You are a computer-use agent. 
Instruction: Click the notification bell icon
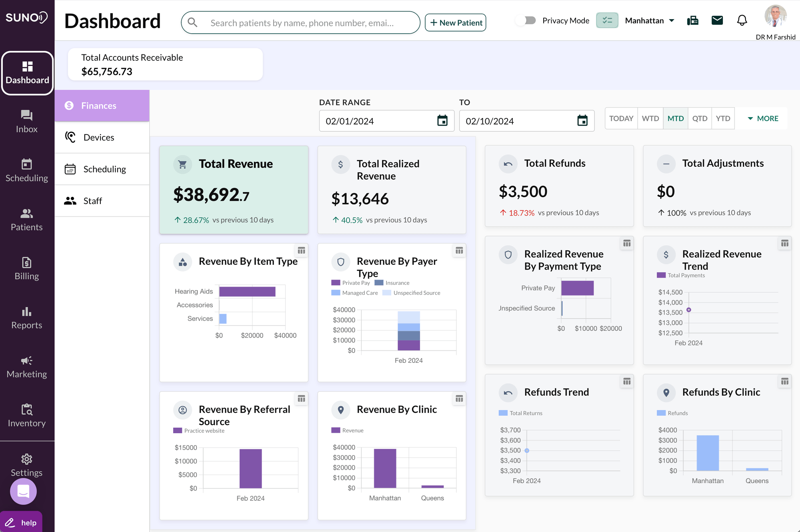742,20
